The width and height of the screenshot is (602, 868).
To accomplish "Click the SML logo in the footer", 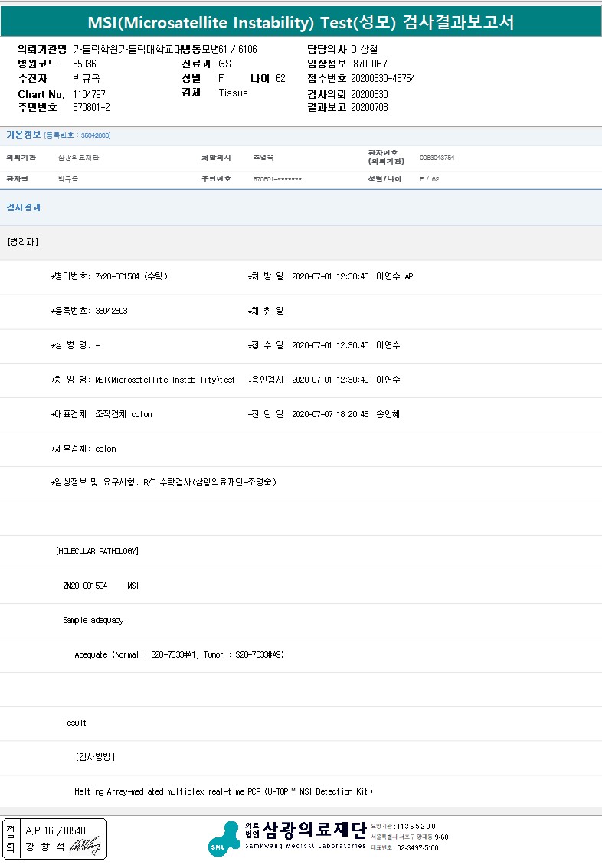I will pyautogui.click(x=224, y=838).
